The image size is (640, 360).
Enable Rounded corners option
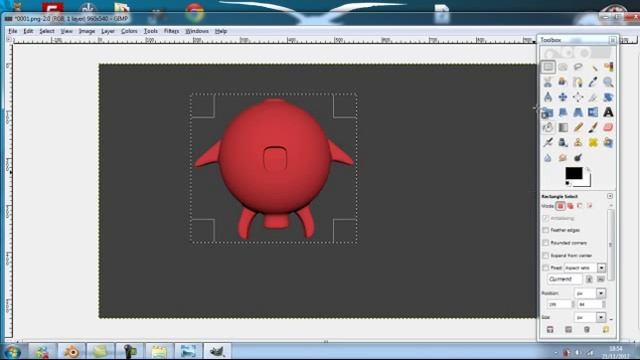tap(546, 243)
